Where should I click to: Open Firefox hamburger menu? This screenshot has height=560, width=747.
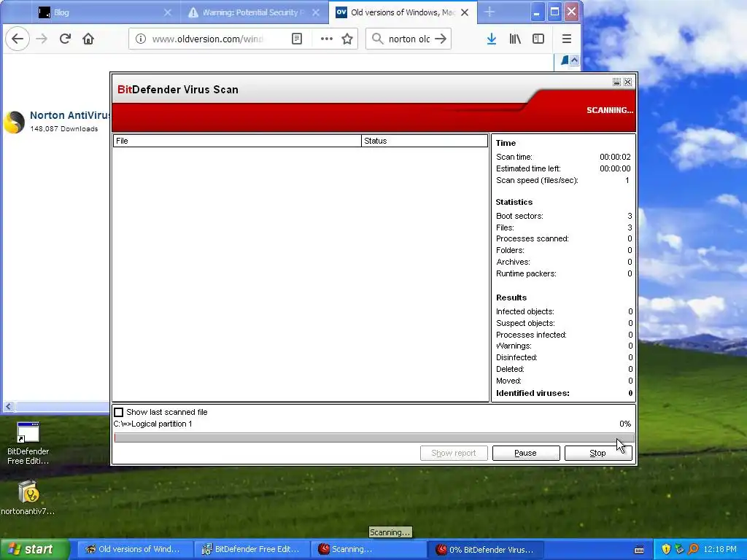[566, 39]
